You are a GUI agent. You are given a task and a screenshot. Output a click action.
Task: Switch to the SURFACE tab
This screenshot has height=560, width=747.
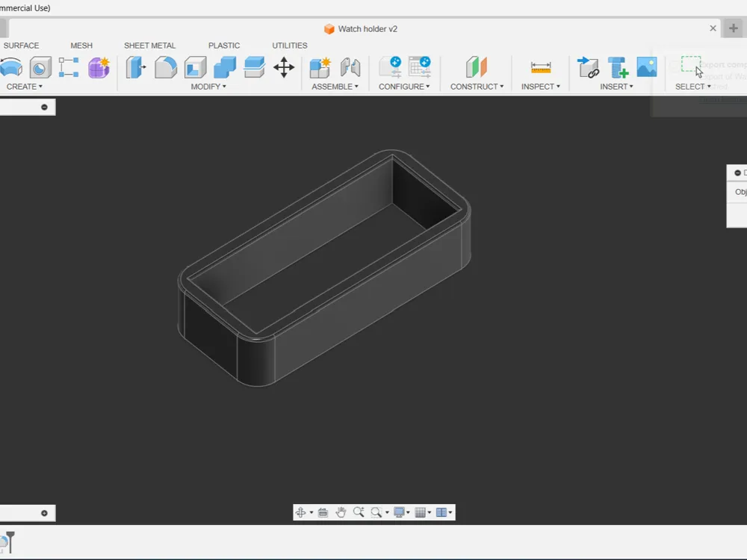21,46
